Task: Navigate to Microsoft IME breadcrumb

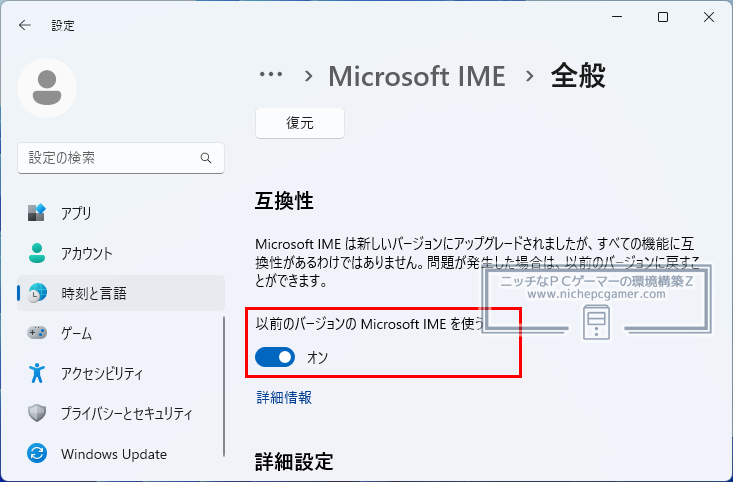Action: (x=417, y=76)
